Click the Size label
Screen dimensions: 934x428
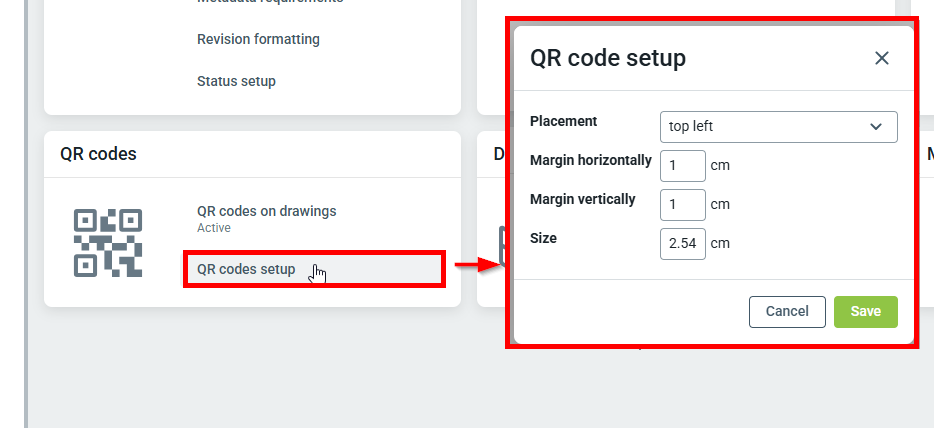point(543,238)
